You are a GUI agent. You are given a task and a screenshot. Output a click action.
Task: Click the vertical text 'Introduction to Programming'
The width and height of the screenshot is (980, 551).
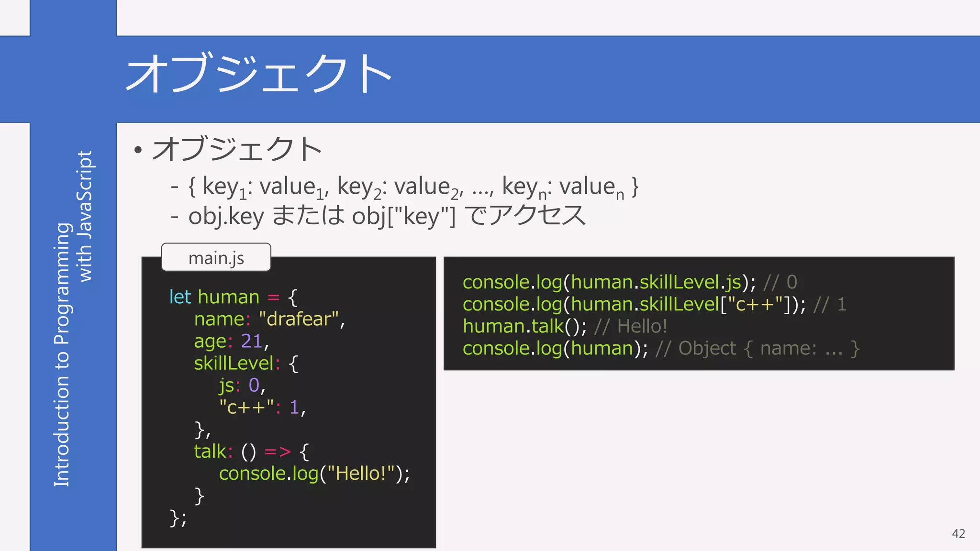(62, 354)
